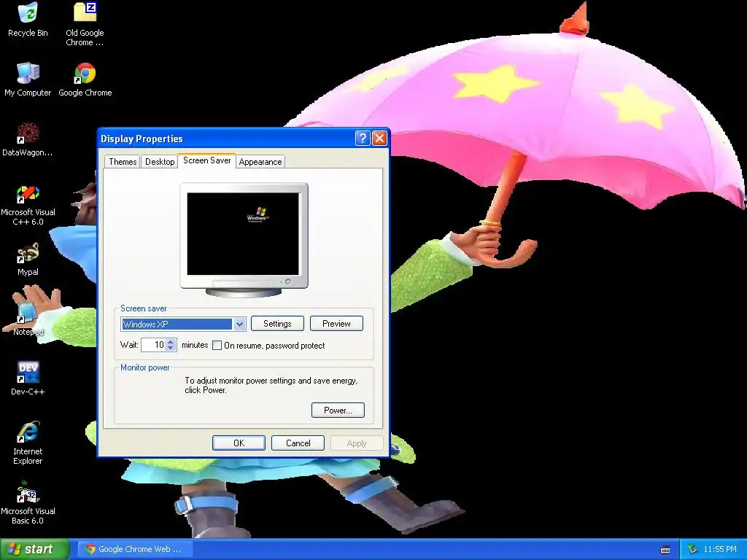Switch to the Appearance tab

260,162
